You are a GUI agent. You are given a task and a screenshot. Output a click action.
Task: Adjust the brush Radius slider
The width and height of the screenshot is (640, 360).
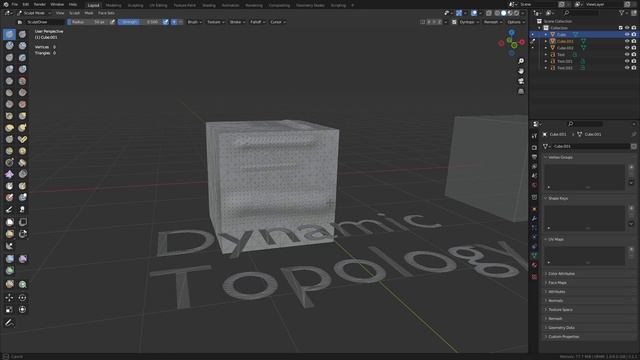(87, 22)
